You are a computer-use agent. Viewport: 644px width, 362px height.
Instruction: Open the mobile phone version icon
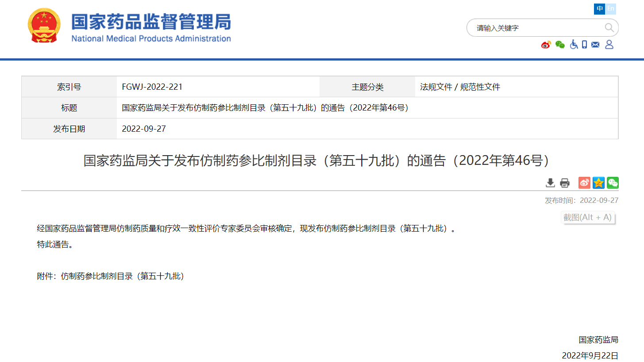pos(584,44)
